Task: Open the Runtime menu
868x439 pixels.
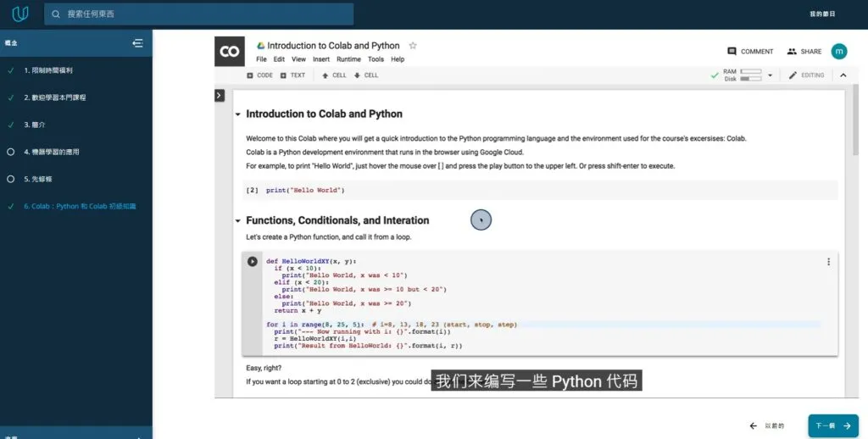Action: click(348, 59)
